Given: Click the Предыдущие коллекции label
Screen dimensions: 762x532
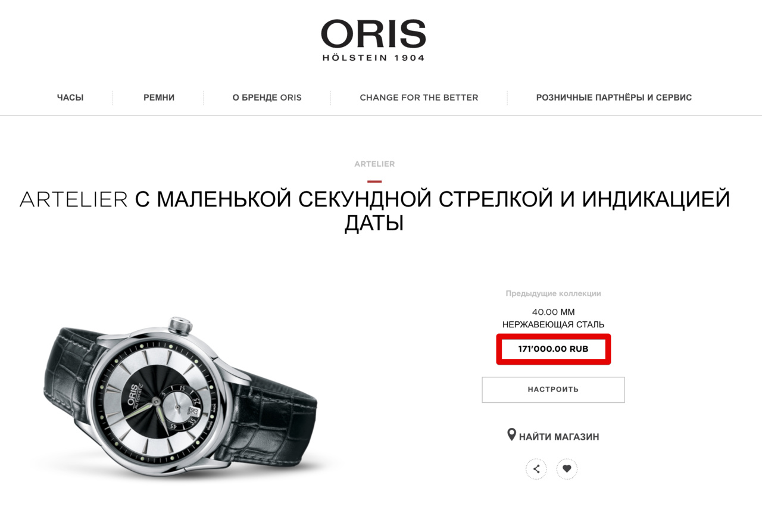Looking at the screenshot, I should [553, 293].
